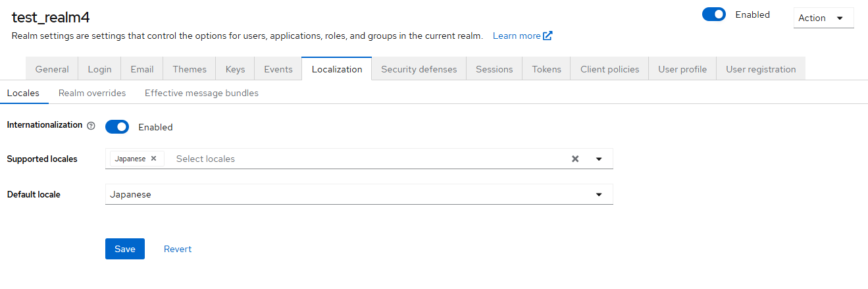Open Effective message bundles subtab
The width and height of the screenshot is (868, 289).
pos(201,93)
